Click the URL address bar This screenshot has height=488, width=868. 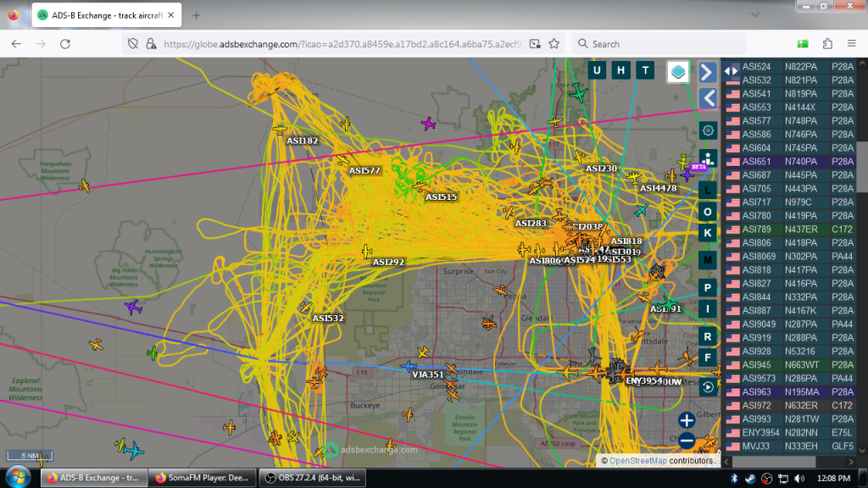(342, 44)
